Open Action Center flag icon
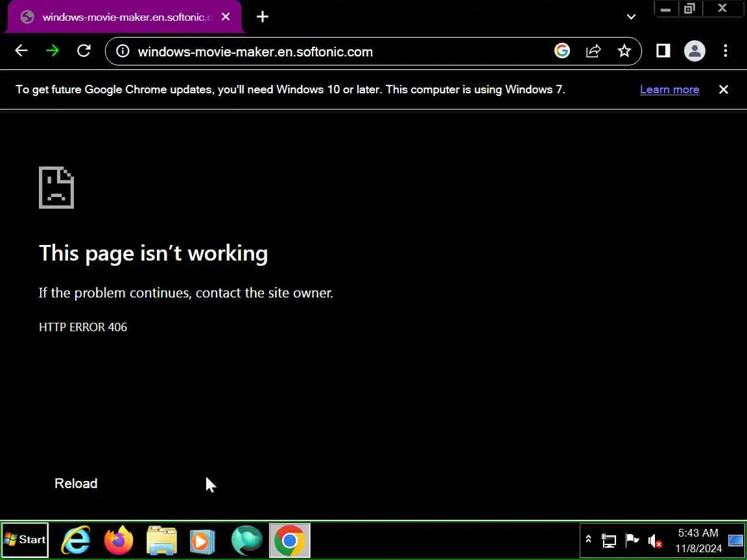The height and width of the screenshot is (560, 747). [x=632, y=540]
